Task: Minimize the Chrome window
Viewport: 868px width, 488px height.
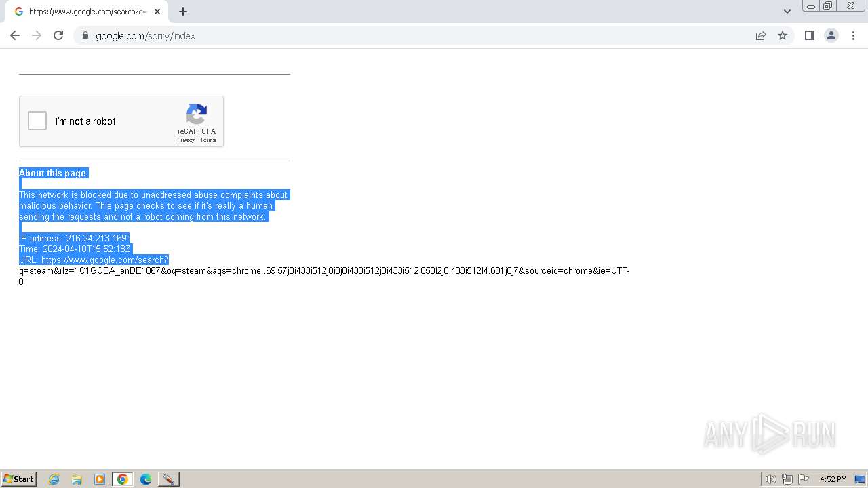Action: coord(811,5)
